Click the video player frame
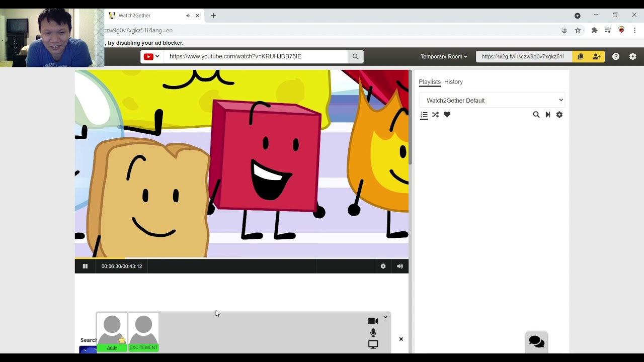This screenshot has width=644, height=362. (x=242, y=163)
